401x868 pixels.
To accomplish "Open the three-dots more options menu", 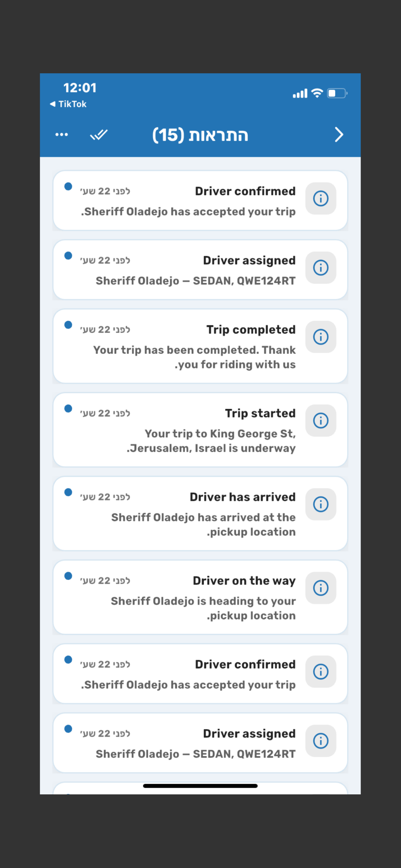I will [x=62, y=135].
